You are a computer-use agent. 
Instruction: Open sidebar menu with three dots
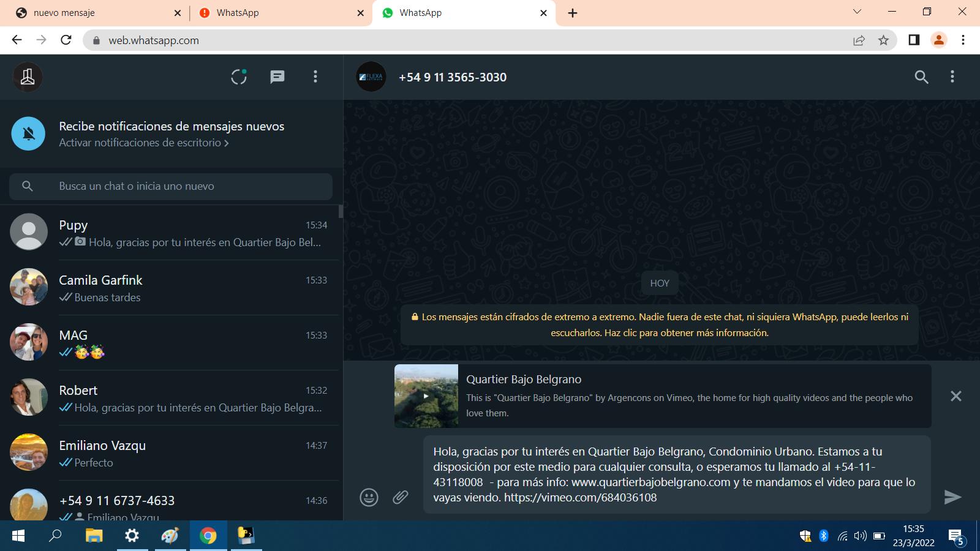pyautogui.click(x=315, y=77)
